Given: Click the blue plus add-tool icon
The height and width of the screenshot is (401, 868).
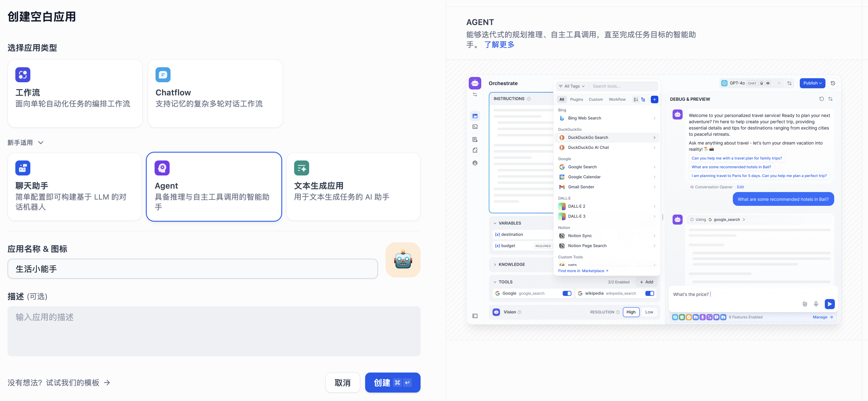Looking at the screenshot, I should point(654,99).
